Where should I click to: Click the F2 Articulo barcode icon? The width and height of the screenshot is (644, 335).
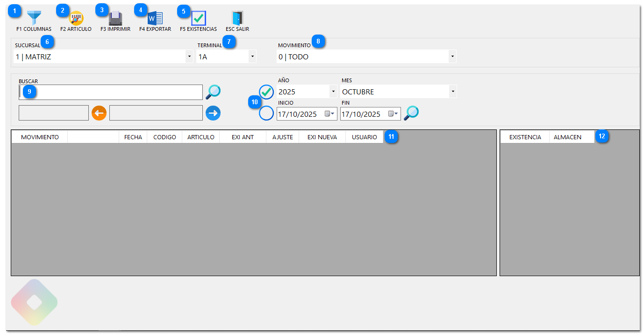point(76,19)
